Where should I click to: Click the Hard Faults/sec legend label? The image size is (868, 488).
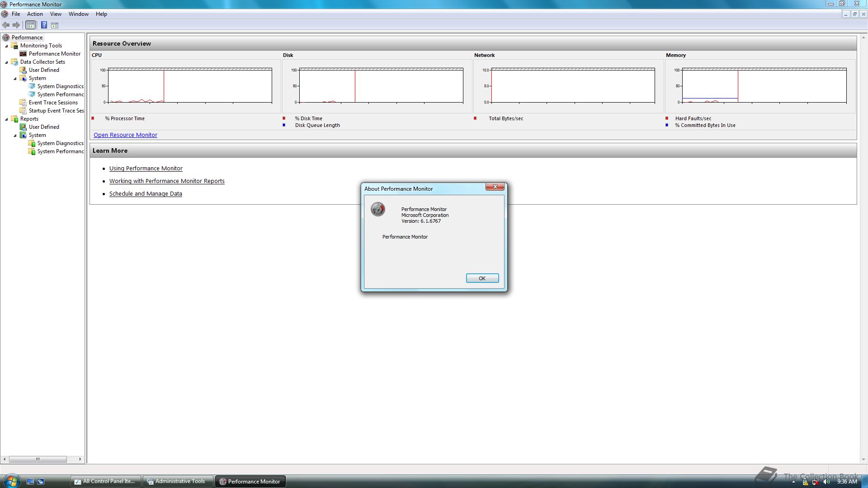[693, 118]
